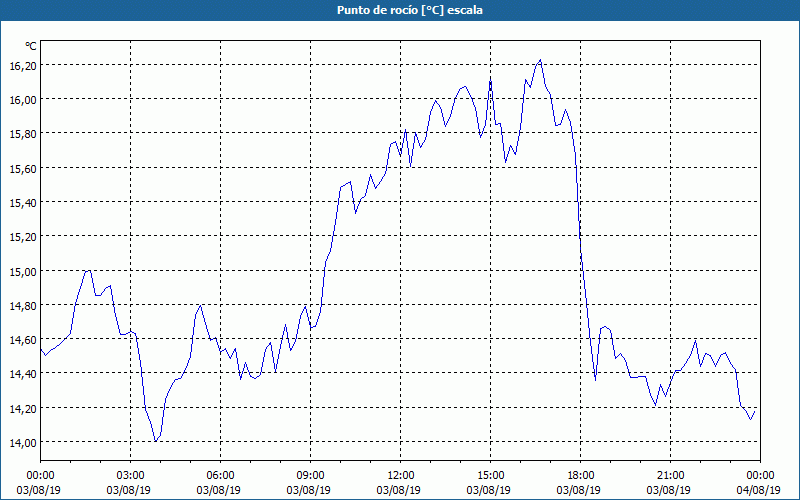This screenshot has width=800, height=500.
Task: Select the 16,20 y-axis value
Action: pos(23,66)
